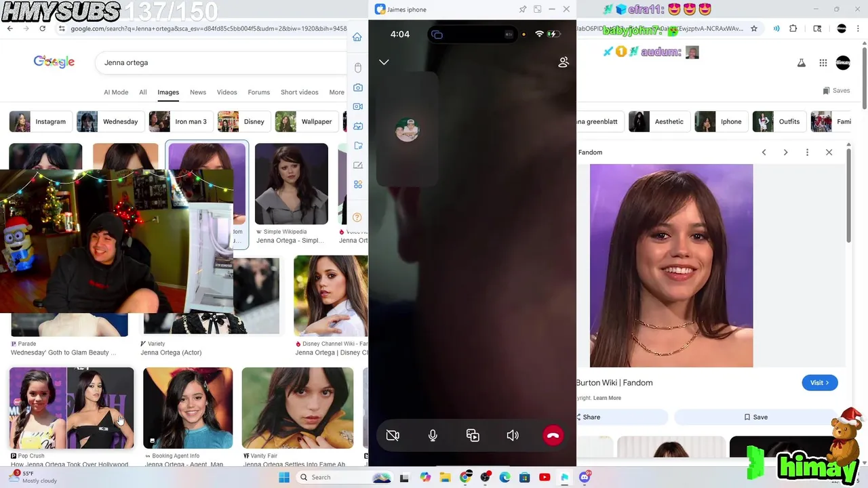Screen dimensions: 868x488
Task: Open the Google apps grid
Action: (823, 62)
